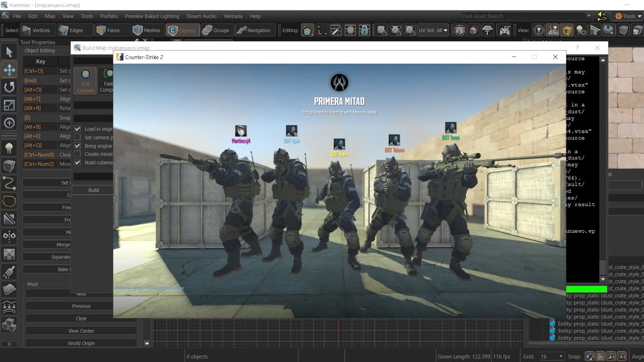Select the Block cube tool
This screenshot has height=362, width=644.
click(x=9, y=165)
